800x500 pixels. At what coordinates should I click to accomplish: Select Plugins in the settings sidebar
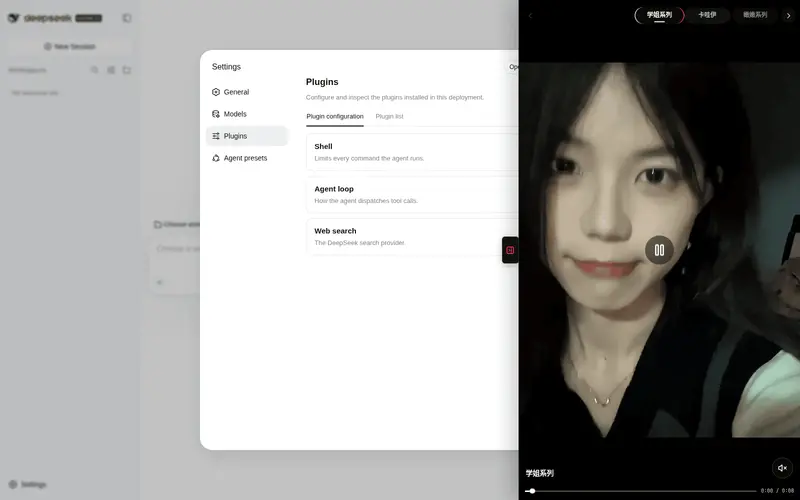(x=246, y=136)
